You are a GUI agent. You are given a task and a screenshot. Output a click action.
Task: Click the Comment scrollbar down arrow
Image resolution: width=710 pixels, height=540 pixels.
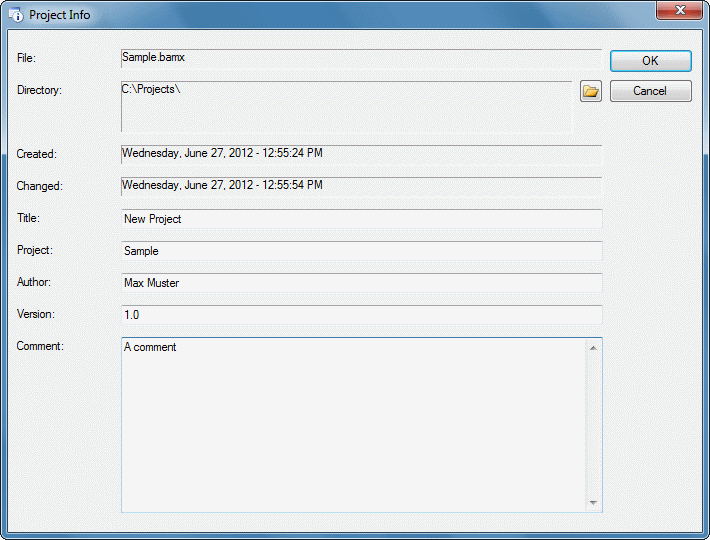pos(593,502)
